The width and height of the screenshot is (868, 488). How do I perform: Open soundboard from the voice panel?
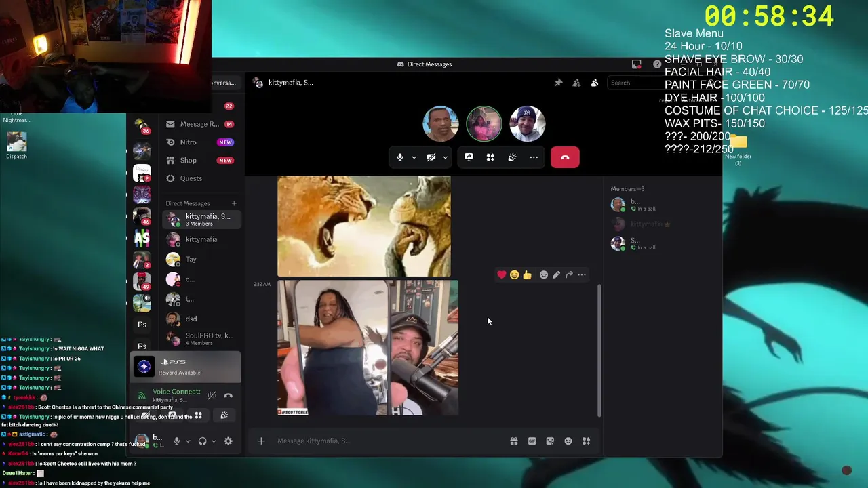tap(224, 415)
